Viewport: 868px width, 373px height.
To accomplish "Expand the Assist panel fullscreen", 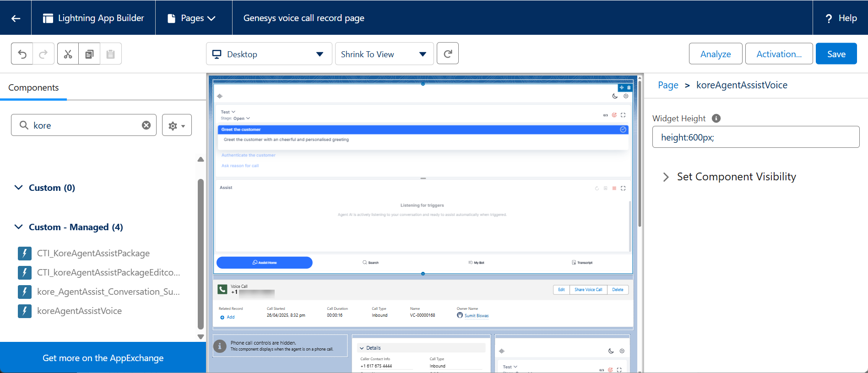I will coord(623,188).
